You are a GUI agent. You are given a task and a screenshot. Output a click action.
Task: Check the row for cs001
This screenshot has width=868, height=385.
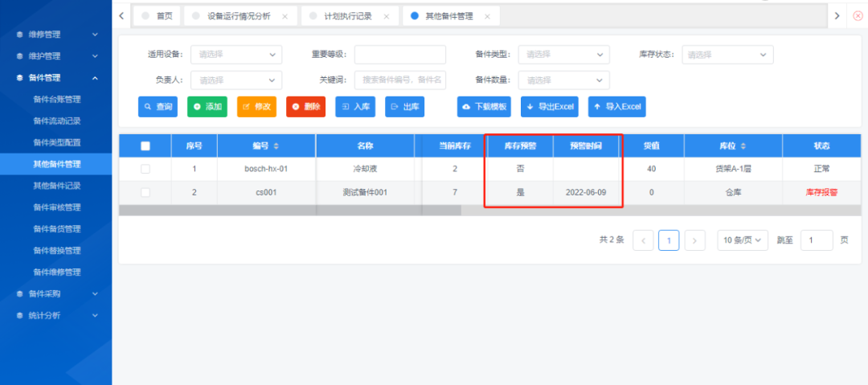tap(145, 192)
